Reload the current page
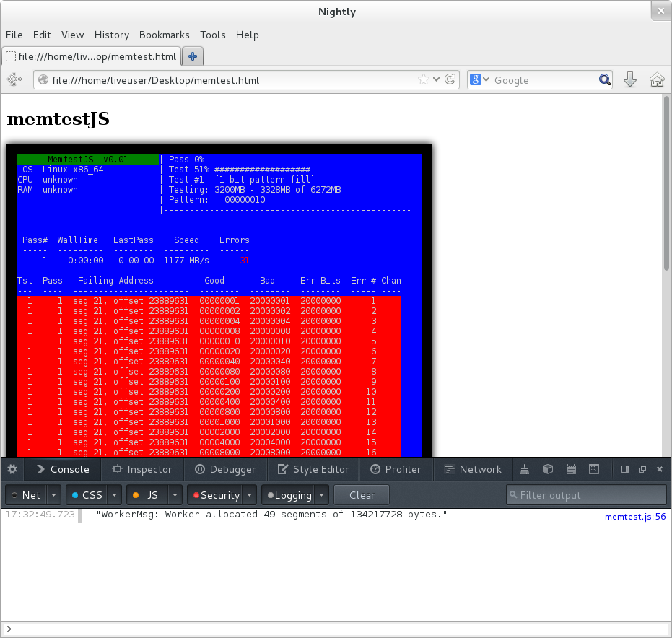This screenshot has width=672, height=638. point(450,80)
